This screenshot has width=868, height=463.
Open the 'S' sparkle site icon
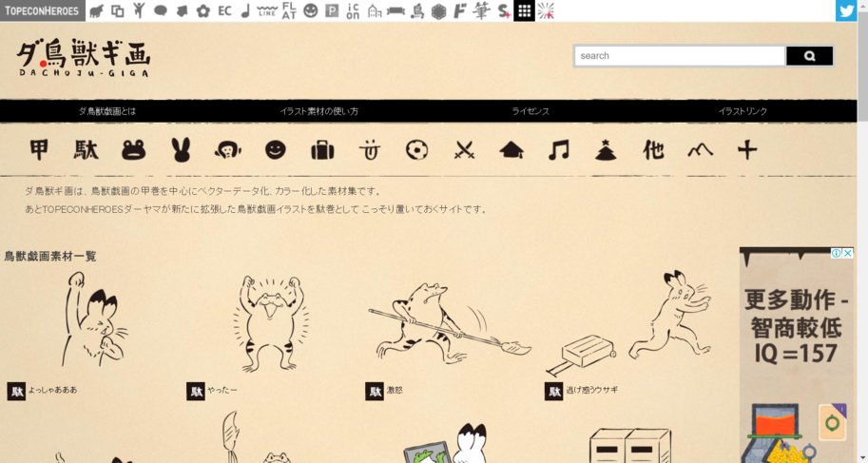point(503,11)
